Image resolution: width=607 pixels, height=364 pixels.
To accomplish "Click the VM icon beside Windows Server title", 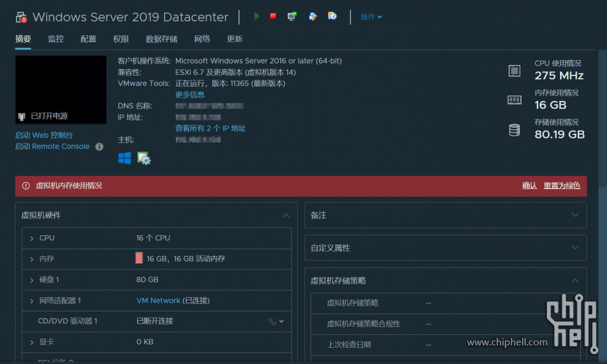I will [x=21, y=17].
